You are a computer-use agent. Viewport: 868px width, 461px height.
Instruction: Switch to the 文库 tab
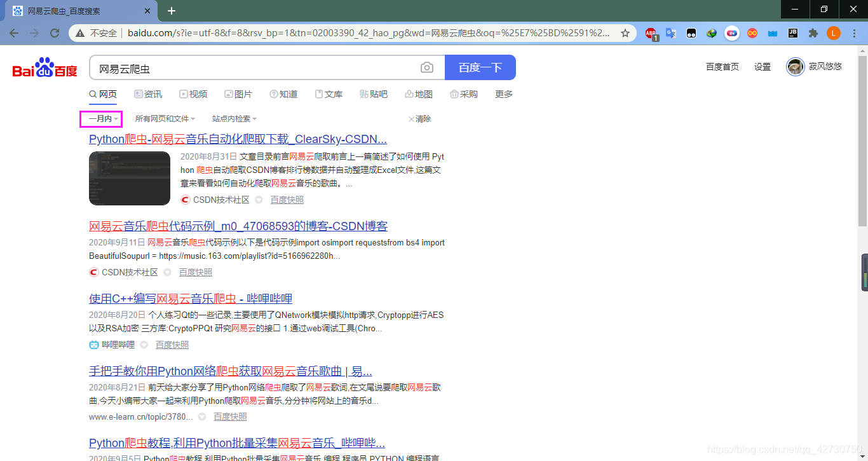coord(329,94)
